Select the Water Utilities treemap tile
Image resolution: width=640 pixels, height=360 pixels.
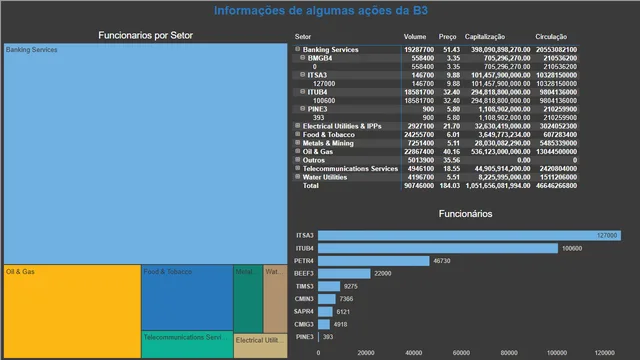tap(276, 299)
